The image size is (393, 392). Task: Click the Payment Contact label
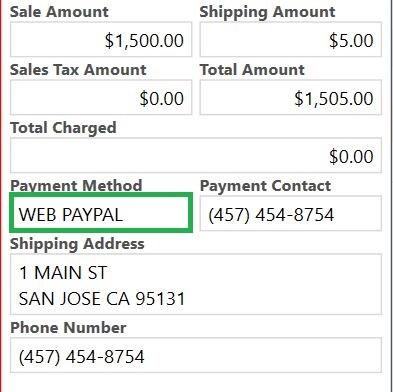point(265,186)
